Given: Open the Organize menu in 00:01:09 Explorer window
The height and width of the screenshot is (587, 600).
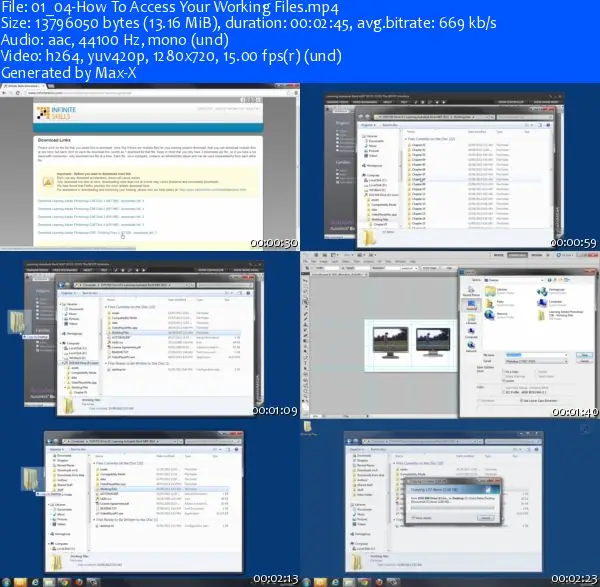Looking at the screenshot, I should [68, 293].
